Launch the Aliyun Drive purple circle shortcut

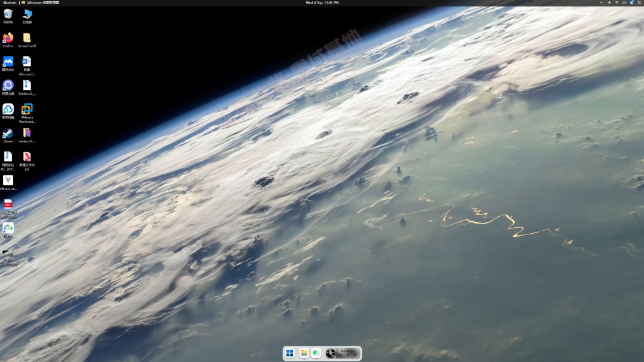pos(8,88)
